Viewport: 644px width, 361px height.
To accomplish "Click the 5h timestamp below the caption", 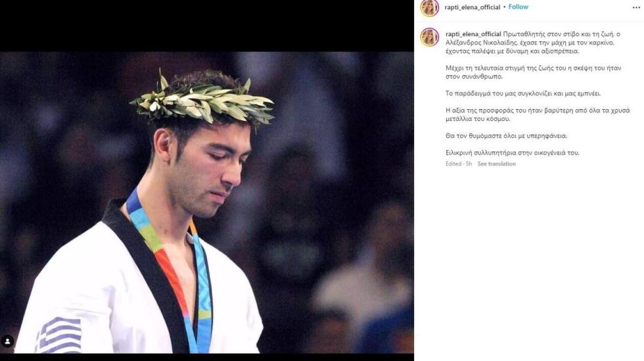I will pyautogui.click(x=469, y=164).
